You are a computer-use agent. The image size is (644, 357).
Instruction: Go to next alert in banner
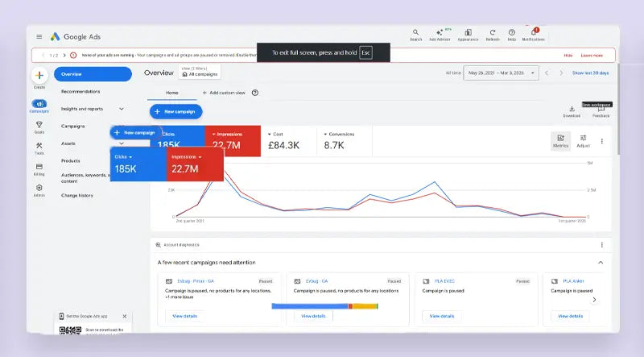pyautogui.click(x=64, y=55)
